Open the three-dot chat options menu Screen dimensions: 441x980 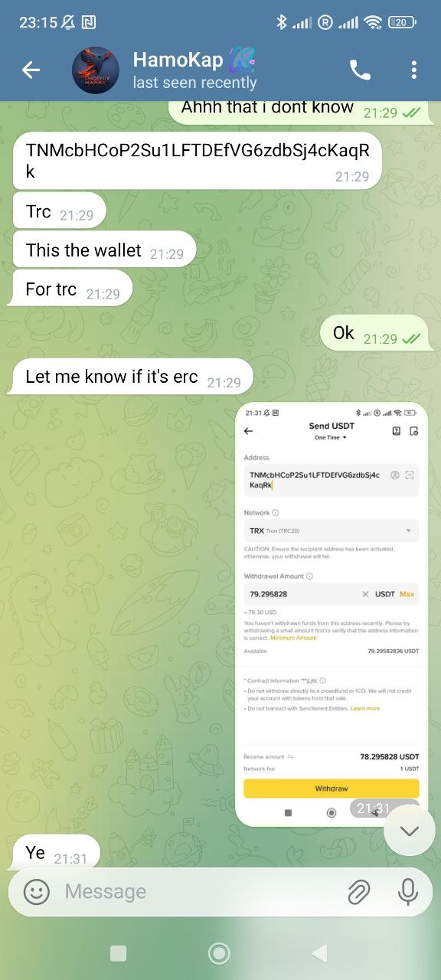click(413, 70)
